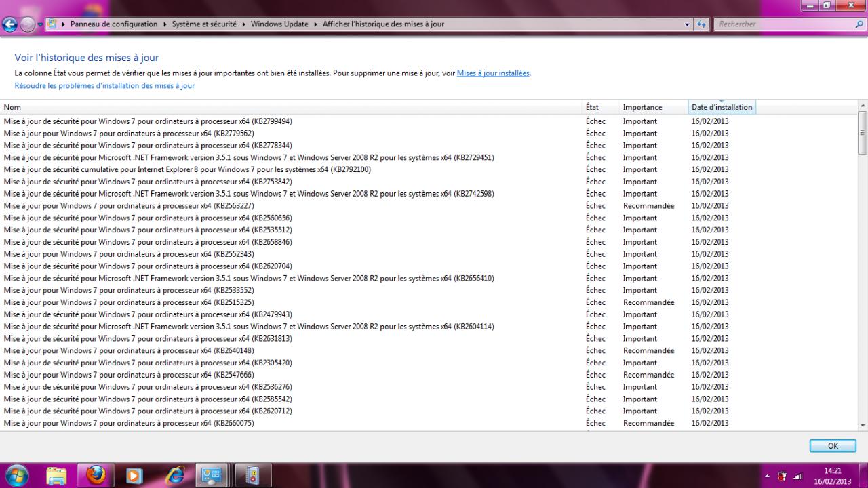The width and height of the screenshot is (868, 488).
Task: Switch to Firefox in the taskbar
Action: pos(96,476)
